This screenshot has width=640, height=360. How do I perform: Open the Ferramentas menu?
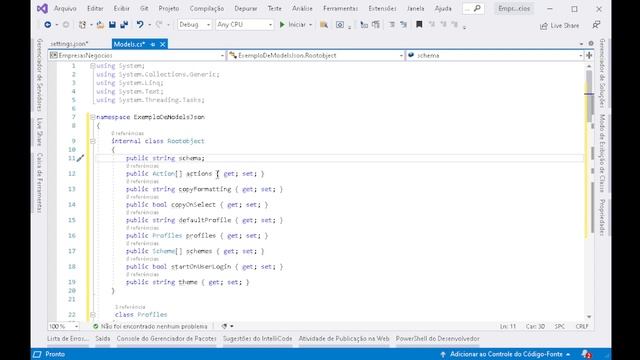340,8
